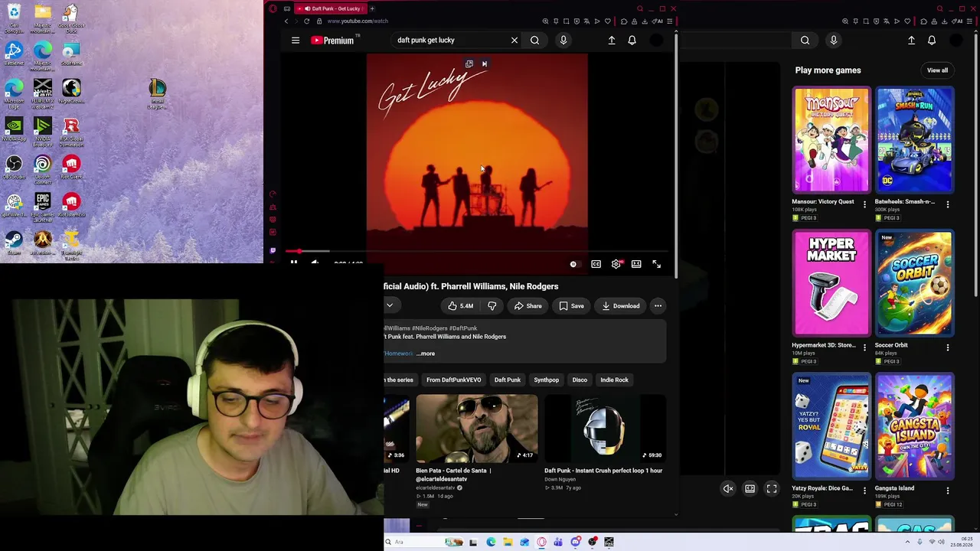Open the YouTube create upload icon
Image resolution: width=980 pixels, height=551 pixels.
pos(612,41)
